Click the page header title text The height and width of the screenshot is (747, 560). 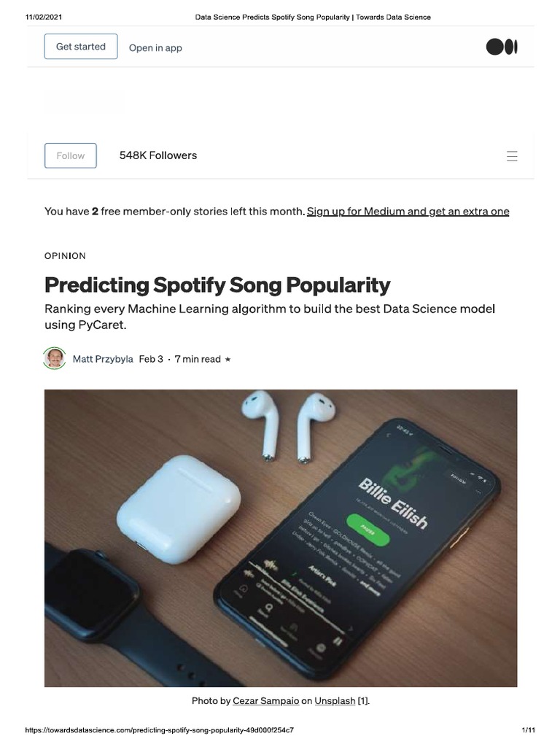[313, 18]
